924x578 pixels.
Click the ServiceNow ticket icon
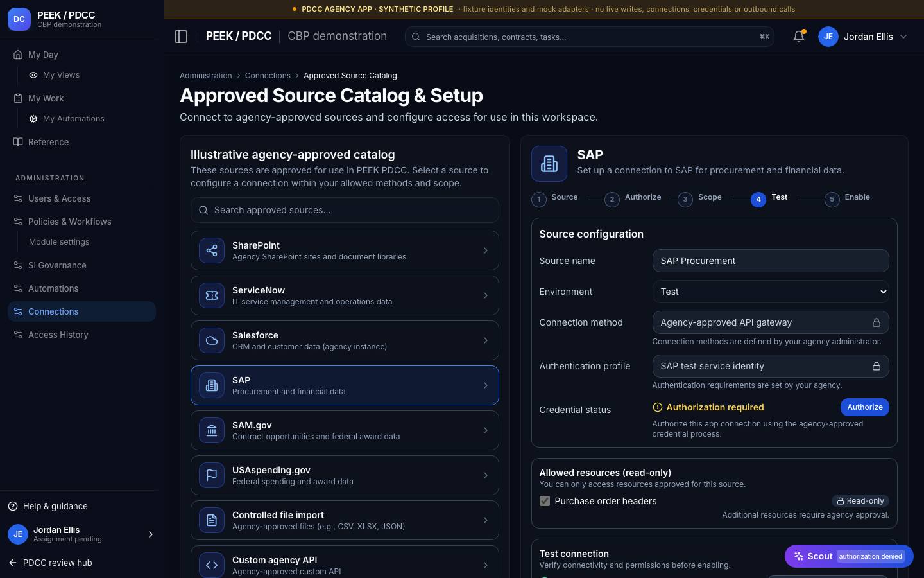(212, 295)
